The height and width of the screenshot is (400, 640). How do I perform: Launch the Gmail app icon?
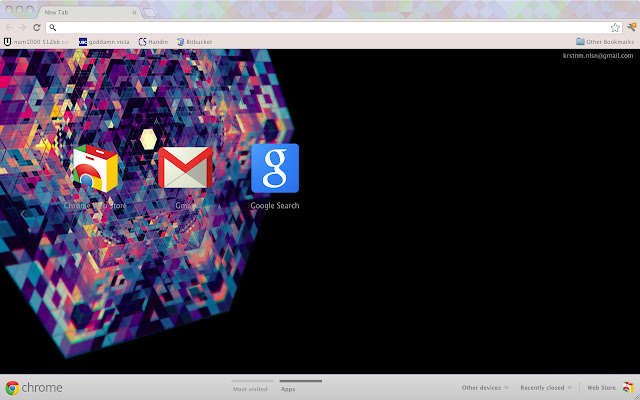click(x=184, y=169)
